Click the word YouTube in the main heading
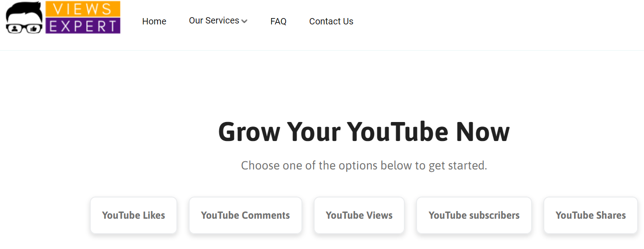 398,132
